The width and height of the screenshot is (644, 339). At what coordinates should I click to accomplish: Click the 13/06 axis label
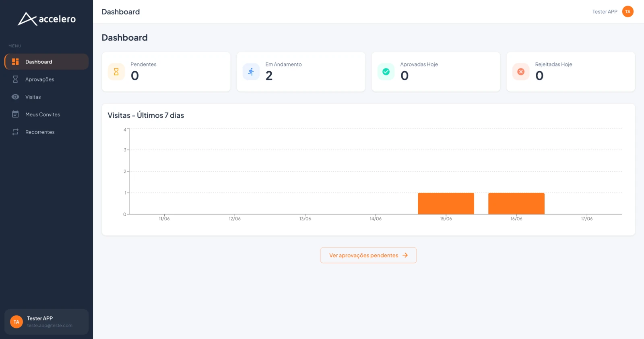(x=305, y=219)
